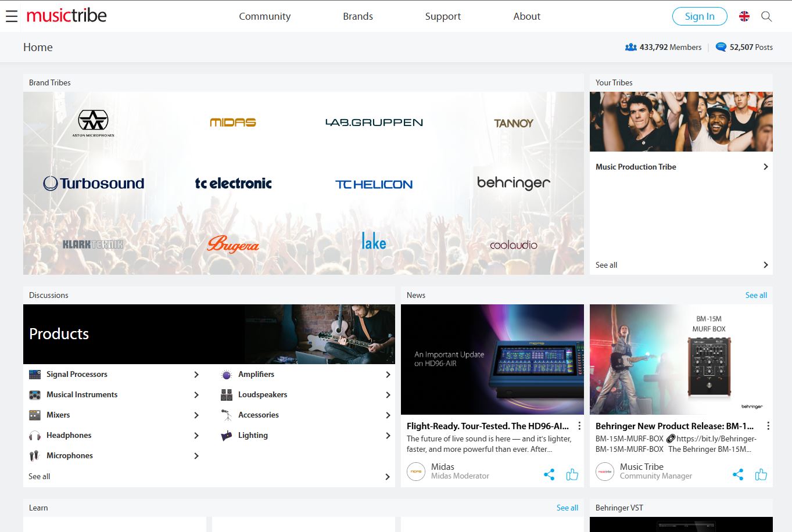Viewport: 792px width, 532px height.
Task: Expand the Loudspeakers chevron
Action: (x=388, y=395)
